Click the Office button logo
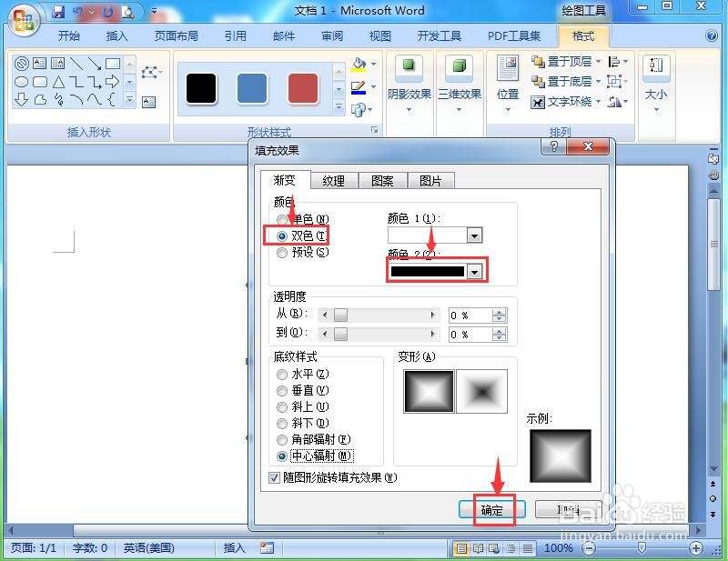Screen dimensions: 728x561 [23, 19]
